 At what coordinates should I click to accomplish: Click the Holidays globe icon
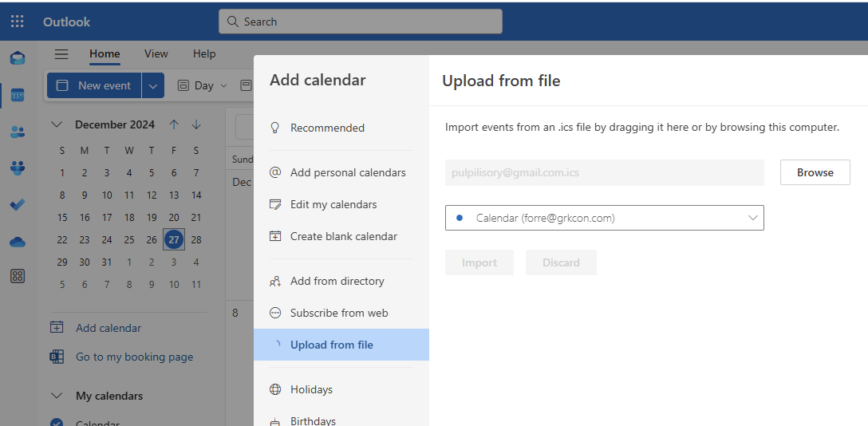274,389
